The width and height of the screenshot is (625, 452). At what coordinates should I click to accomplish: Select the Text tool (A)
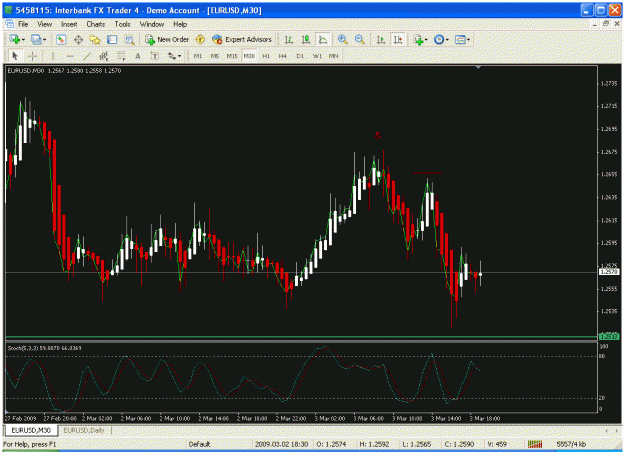138,56
